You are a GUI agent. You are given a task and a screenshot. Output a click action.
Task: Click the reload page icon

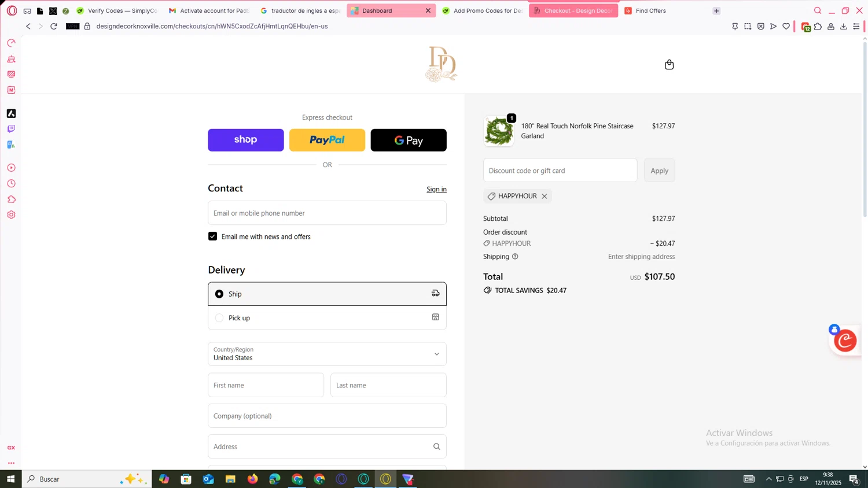click(x=54, y=26)
